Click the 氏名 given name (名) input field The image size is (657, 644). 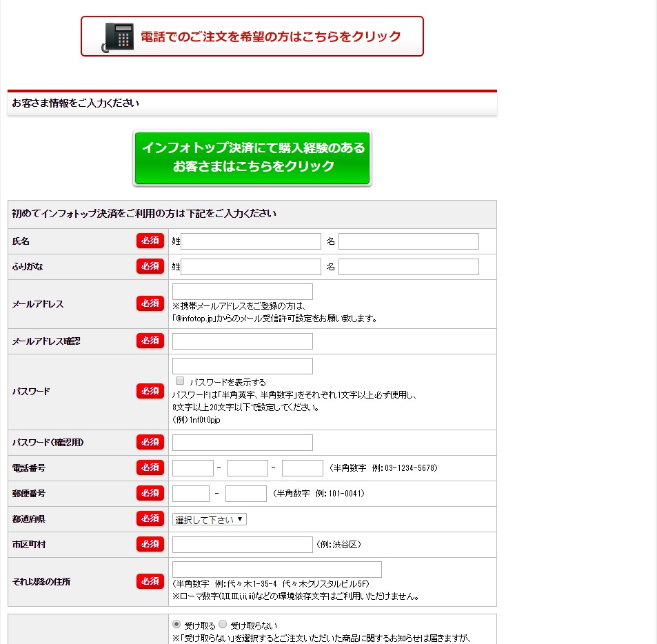point(409,241)
